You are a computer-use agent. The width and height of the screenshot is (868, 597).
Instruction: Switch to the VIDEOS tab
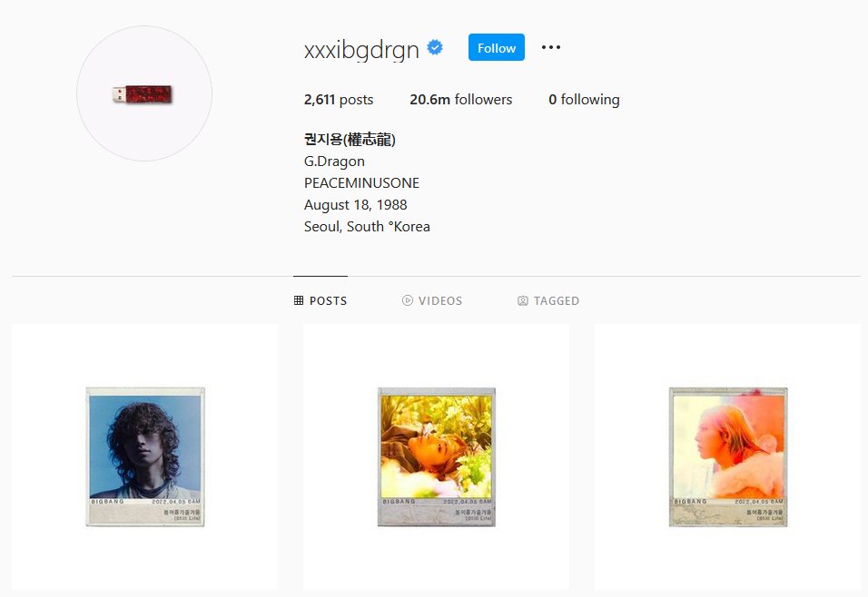432,300
